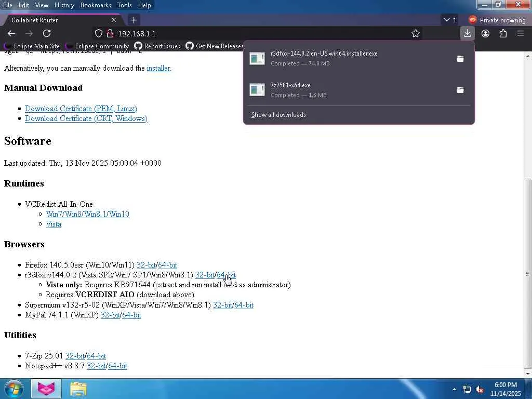Close the Collabnet Router tab
Image resolution: width=532 pixels, height=399 pixels.
(114, 20)
